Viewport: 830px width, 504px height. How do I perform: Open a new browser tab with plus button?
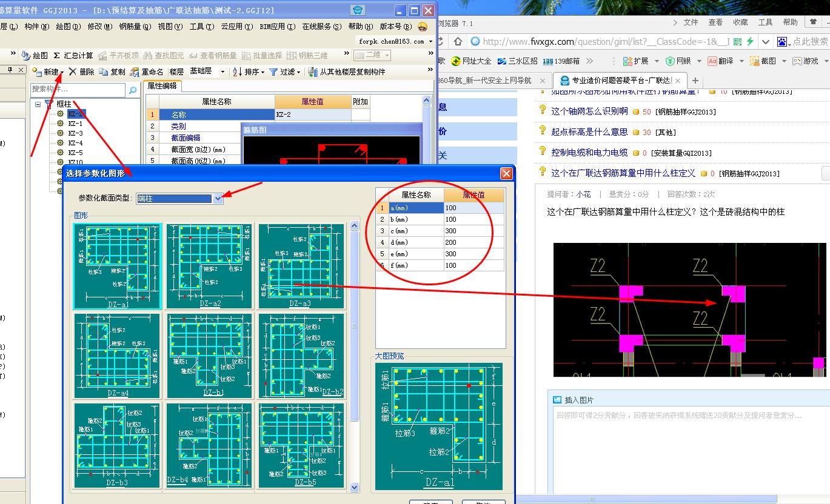point(695,80)
